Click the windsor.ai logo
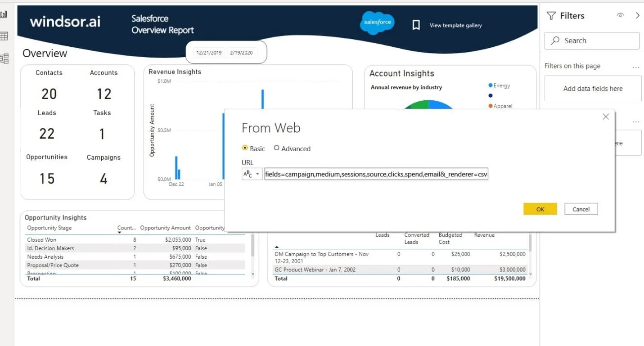This screenshot has height=346, width=644. point(65,22)
